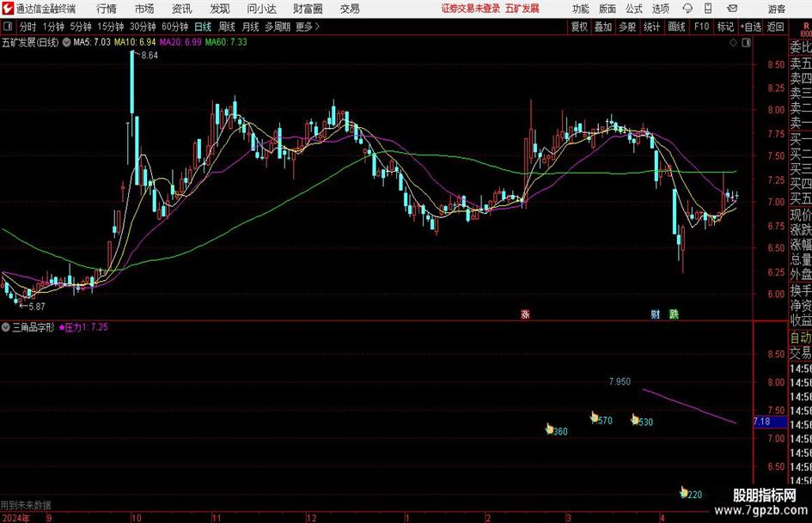The width and height of the screenshot is (812, 523).
Task: Select the 月线 monthly tab
Action: click(x=251, y=27)
